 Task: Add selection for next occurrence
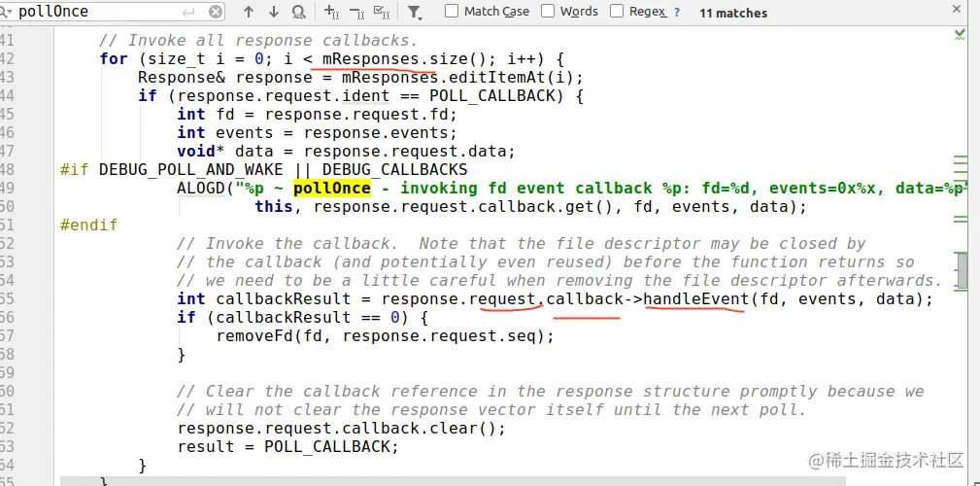[332, 12]
